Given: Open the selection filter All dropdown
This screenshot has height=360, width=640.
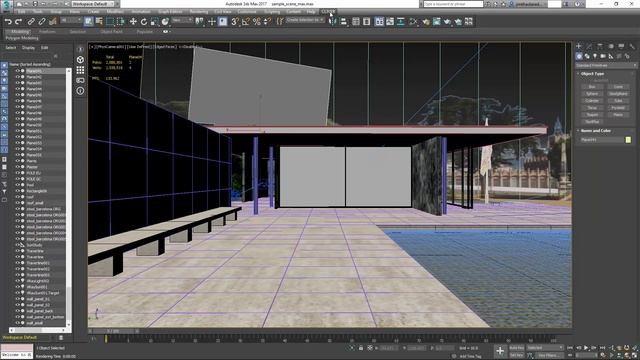Looking at the screenshot, I should (x=71, y=20).
